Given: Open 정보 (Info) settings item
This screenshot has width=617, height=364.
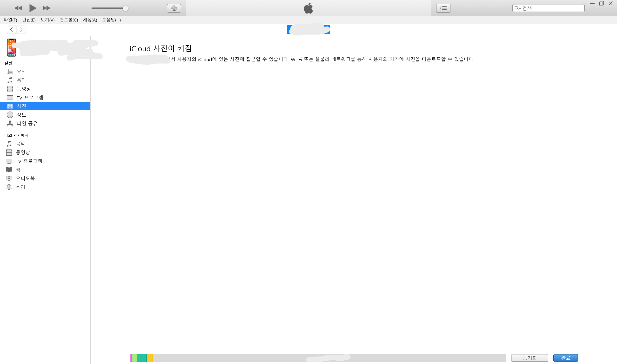Looking at the screenshot, I should pyautogui.click(x=21, y=114).
